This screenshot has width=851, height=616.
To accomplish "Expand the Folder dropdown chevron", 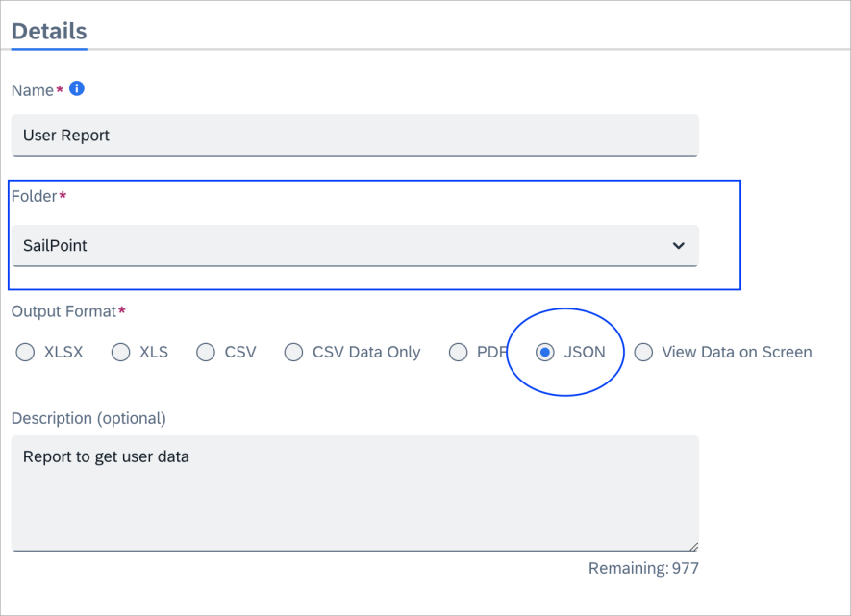I will click(x=679, y=246).
